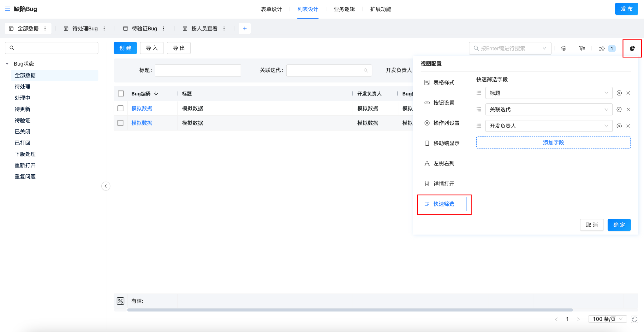Click the hamburger menu next to 缺陷Bug
This screenshot has height=332, width=644.
(8, 9)
